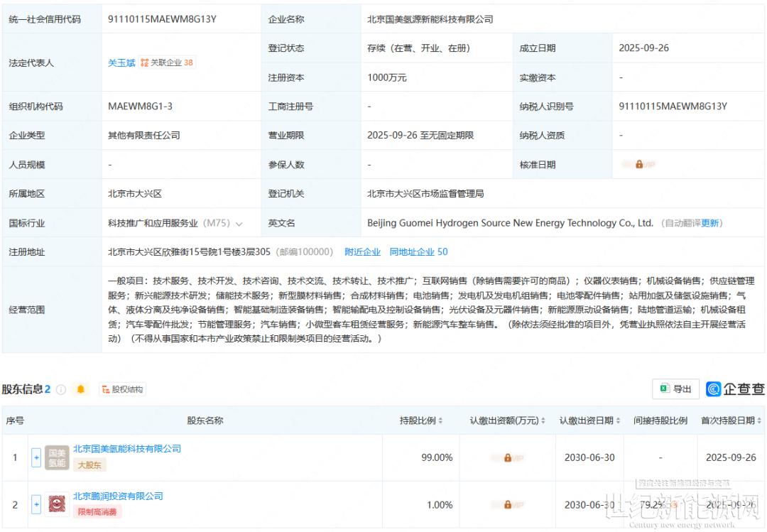Export shareholder list with 导出 button

(675, 389)
